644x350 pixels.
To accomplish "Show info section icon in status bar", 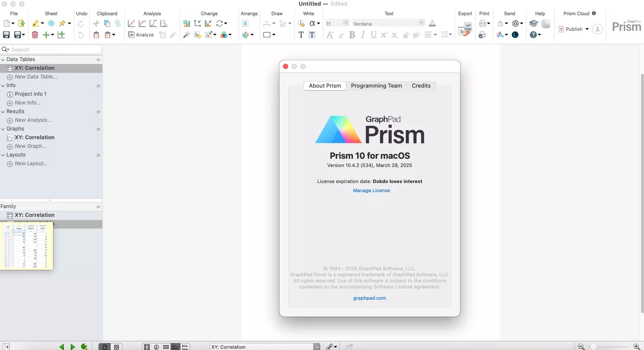I will (x=157, y=347).
